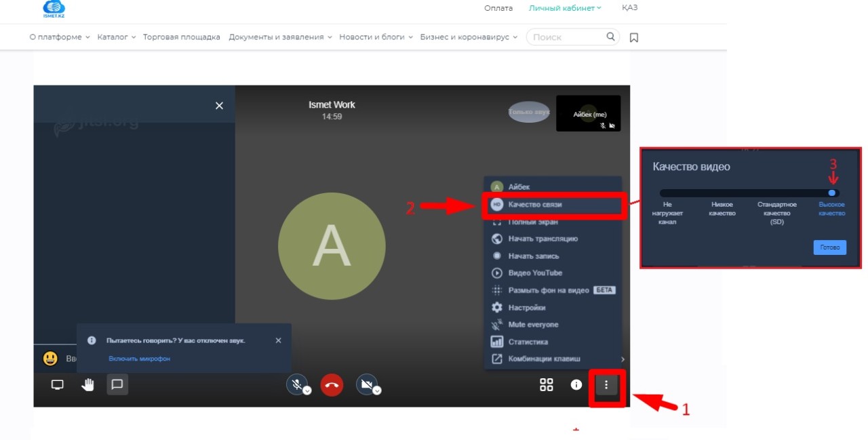This screenshot has height=440, width=868.
Task: Toggle the microphone mute button
Action: click(296, 385)
